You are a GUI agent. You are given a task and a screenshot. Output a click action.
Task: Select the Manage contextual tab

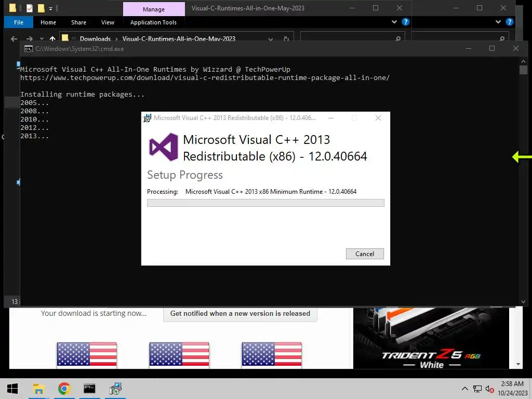154,9
